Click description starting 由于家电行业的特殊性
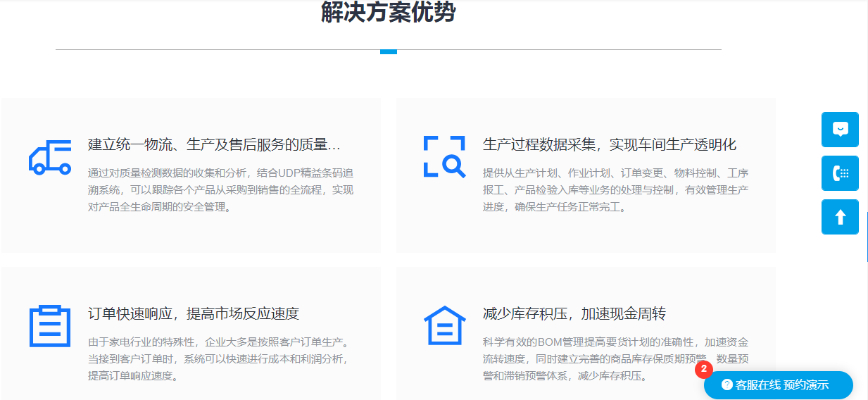Viewport: 868px width, 400px height. 219,358
